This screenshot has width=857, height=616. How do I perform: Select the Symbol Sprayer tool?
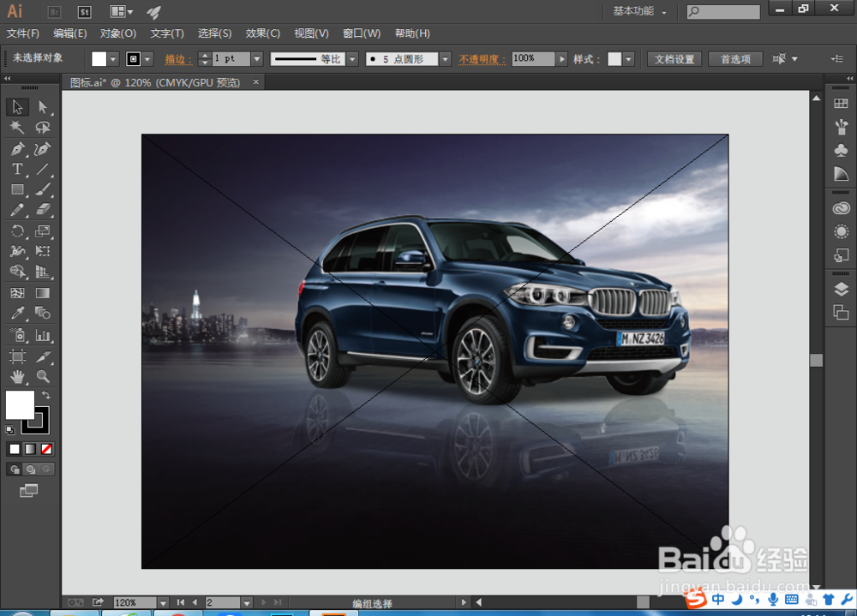point(17,335)
